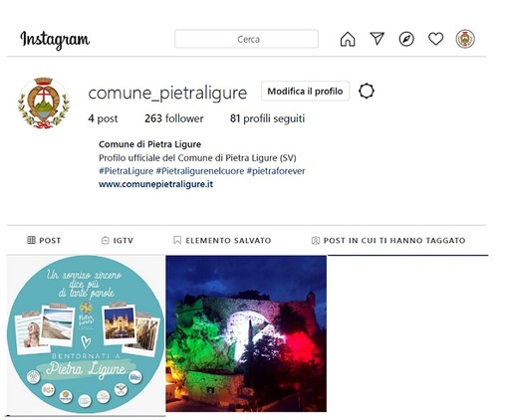
Task: Click the Instagram logo
Action: (55, 40)
